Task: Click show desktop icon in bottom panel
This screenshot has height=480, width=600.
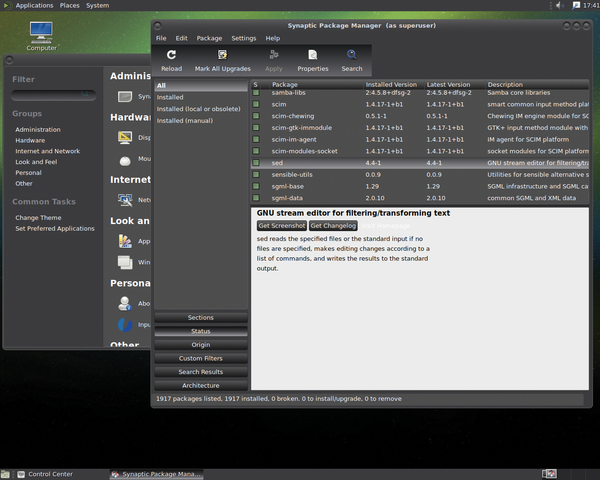Action: (x=5, y=475)
